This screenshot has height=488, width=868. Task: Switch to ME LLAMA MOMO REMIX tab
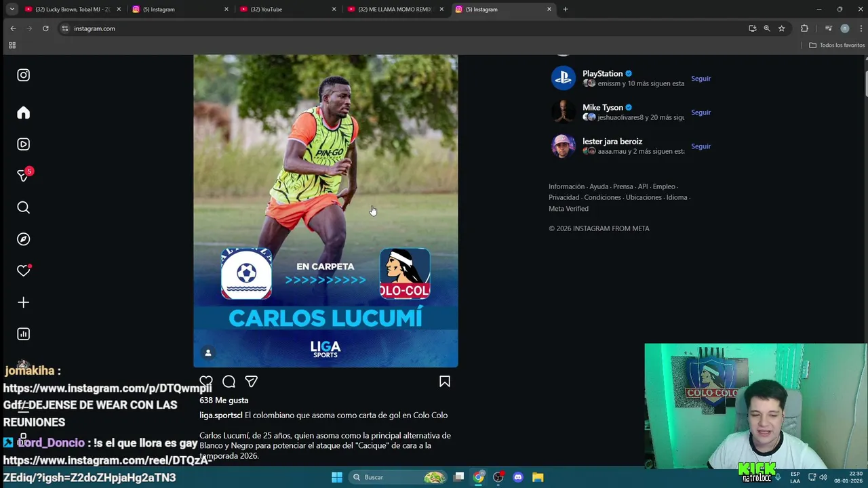395,9
